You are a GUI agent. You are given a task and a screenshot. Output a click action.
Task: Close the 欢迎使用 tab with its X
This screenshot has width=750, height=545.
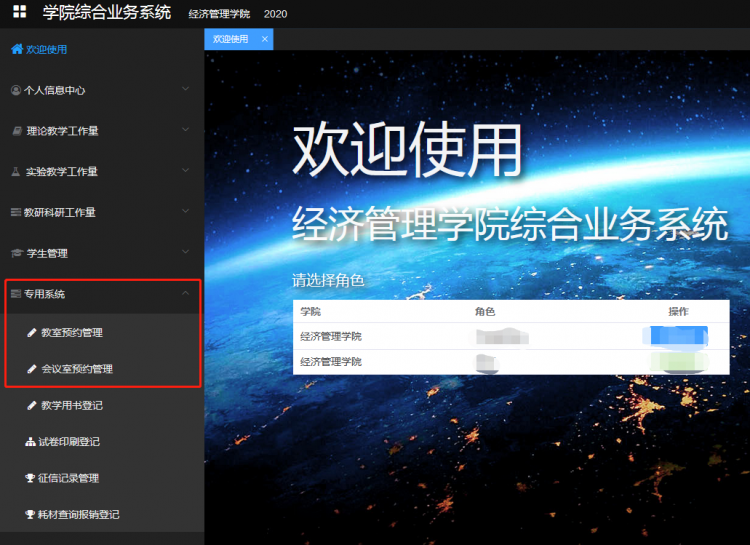[265, 39]
